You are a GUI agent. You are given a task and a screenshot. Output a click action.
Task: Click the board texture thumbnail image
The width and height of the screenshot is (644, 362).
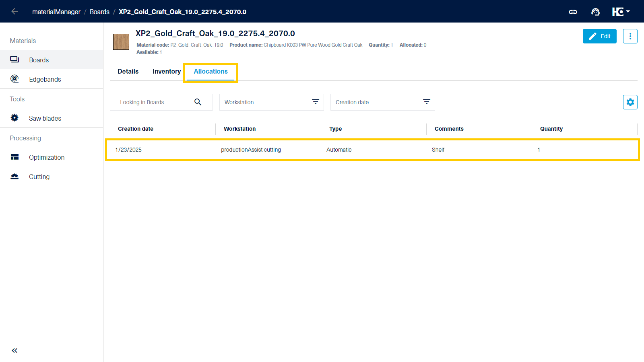(121, 41)
